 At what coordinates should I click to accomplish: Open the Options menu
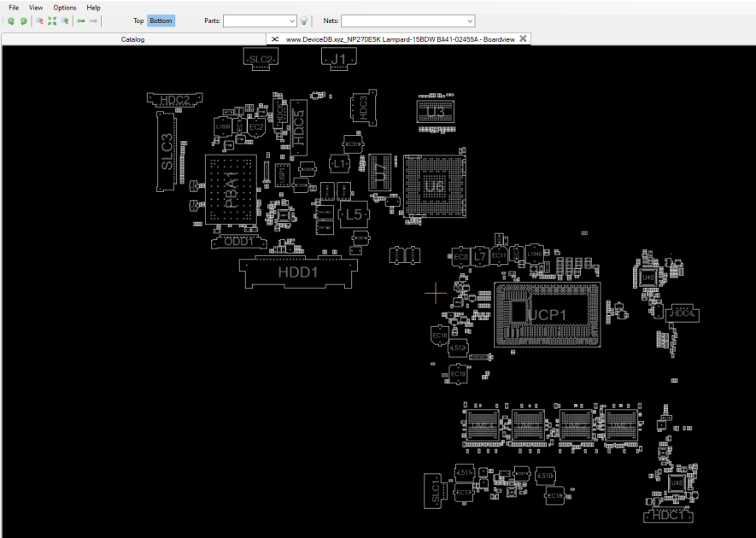point(65,7)
